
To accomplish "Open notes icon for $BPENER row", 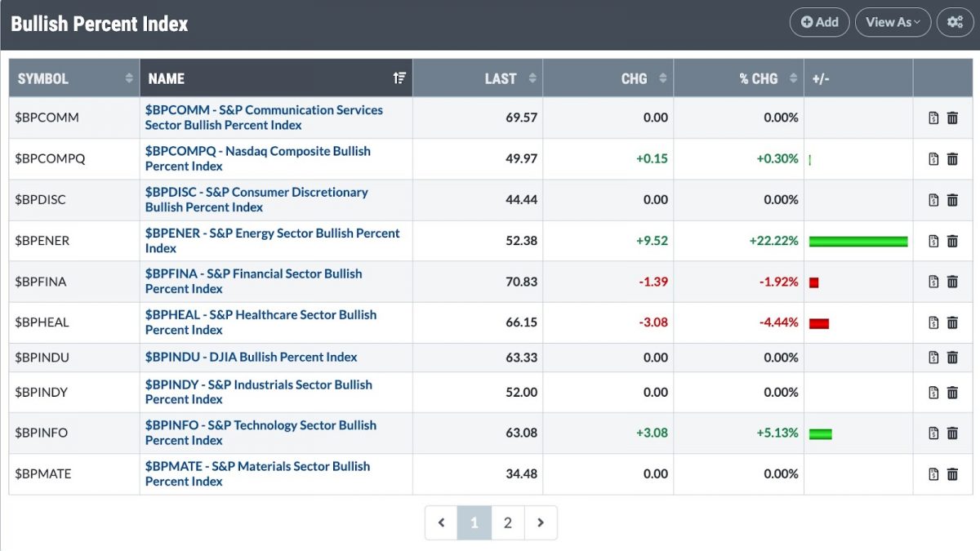I will point(933,241).
